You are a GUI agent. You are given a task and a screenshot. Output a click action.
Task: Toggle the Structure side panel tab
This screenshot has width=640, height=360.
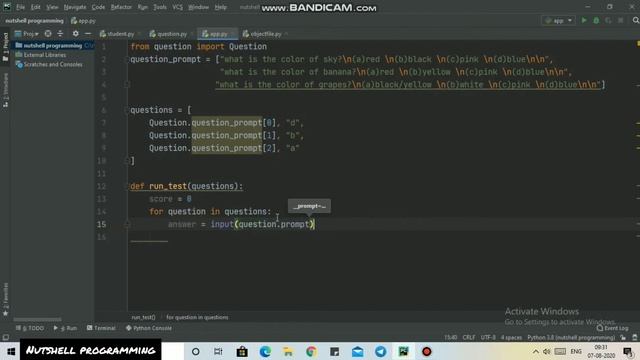(5, 90)
